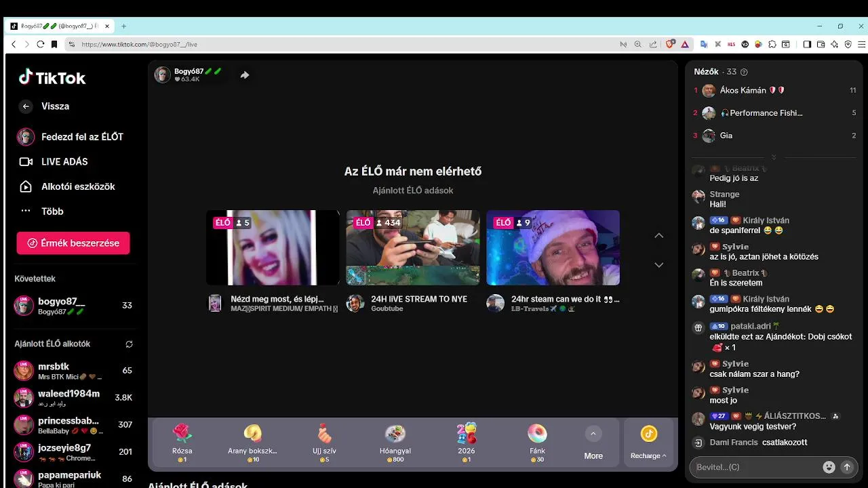This screenshot has width=868, height=488.
Task: Open viewer Performance Fishi...
Action: [x=773, y=113]
